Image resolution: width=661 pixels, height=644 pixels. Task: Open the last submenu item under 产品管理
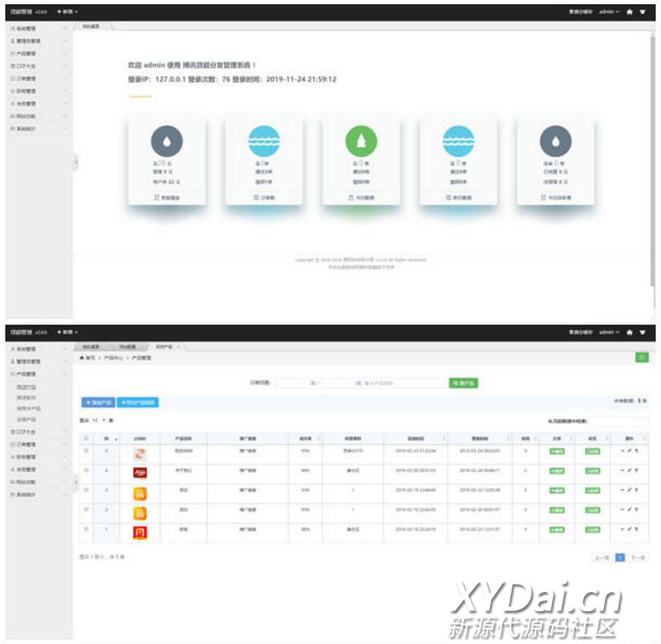[26, 419]
